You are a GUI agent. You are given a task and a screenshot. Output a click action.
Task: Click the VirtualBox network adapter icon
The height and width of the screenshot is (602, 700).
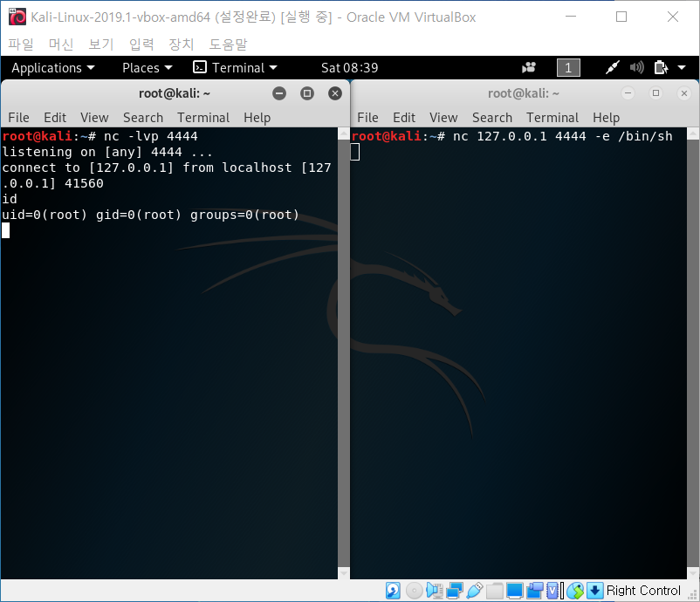point(455,591)
